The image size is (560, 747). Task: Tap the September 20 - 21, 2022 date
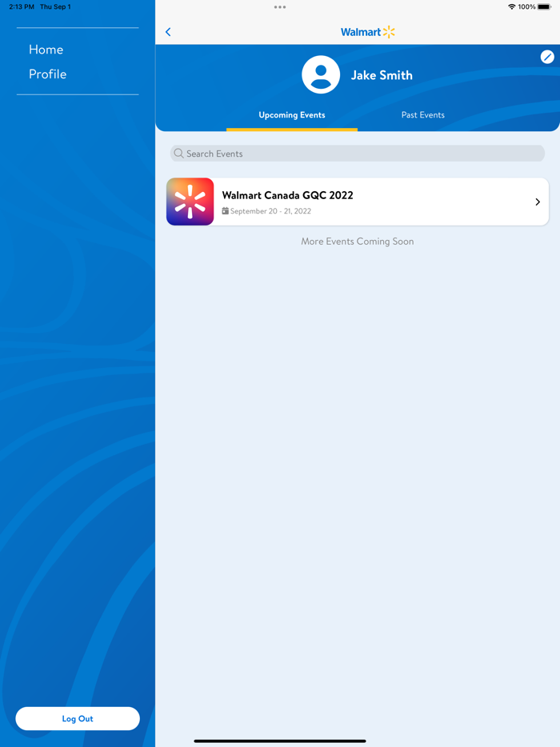pos(270,211)
